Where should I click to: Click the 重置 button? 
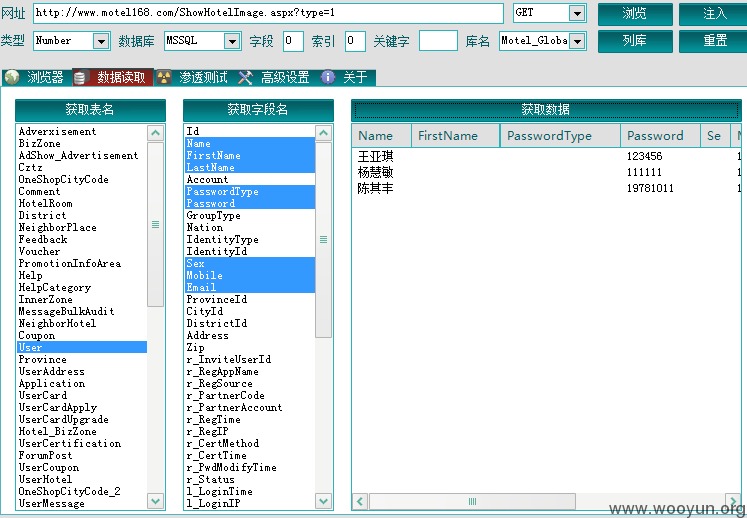(x=714, y=41)
